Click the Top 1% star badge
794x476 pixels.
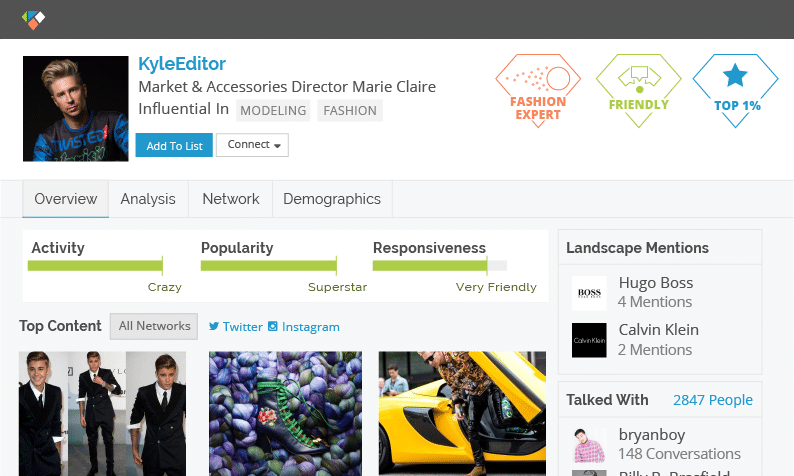click(735, 88)
